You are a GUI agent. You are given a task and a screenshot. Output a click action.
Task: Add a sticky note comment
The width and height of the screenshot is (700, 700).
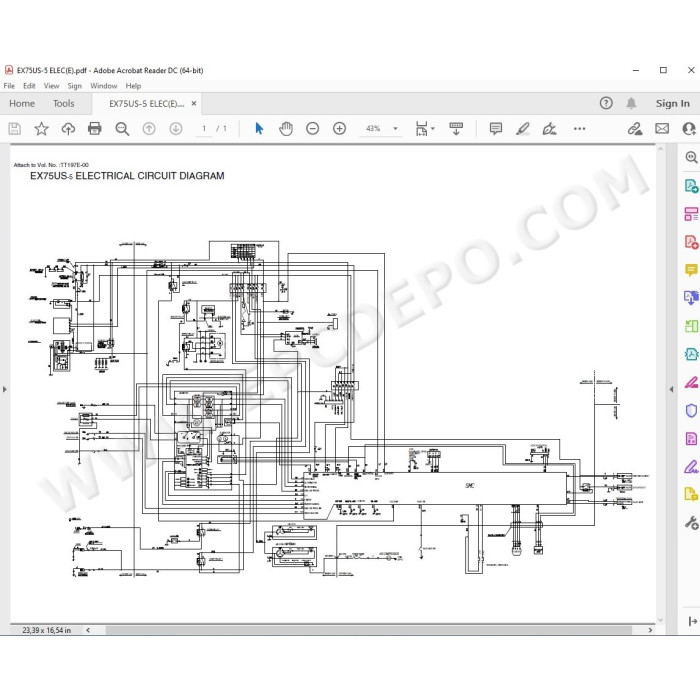(x=496, y=129)
